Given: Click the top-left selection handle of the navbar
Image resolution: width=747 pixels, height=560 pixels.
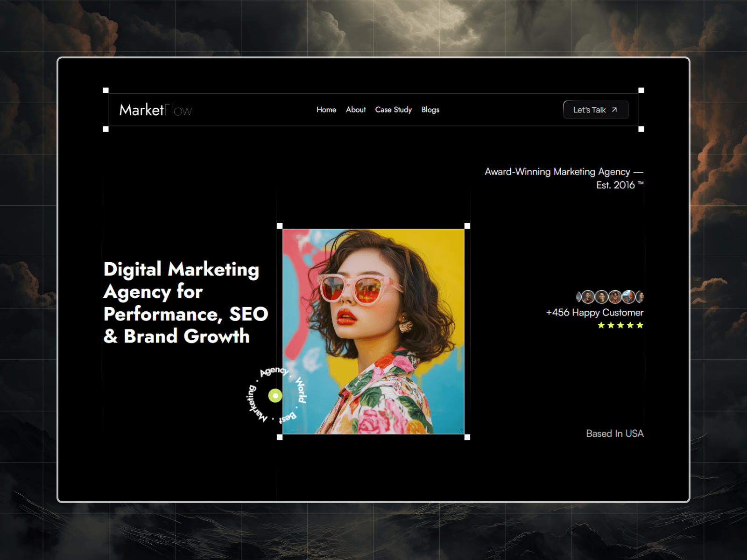Looking at the screenshot, I should (106, 90).
